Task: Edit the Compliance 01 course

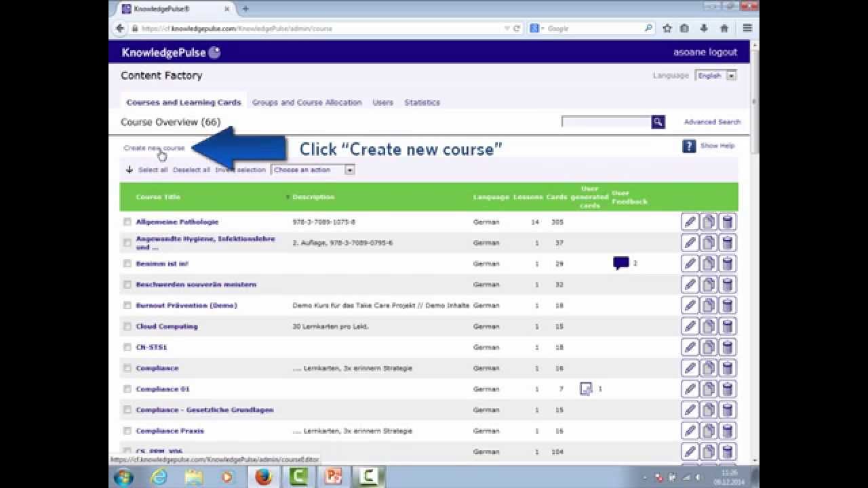Action: tap(690, 389)
